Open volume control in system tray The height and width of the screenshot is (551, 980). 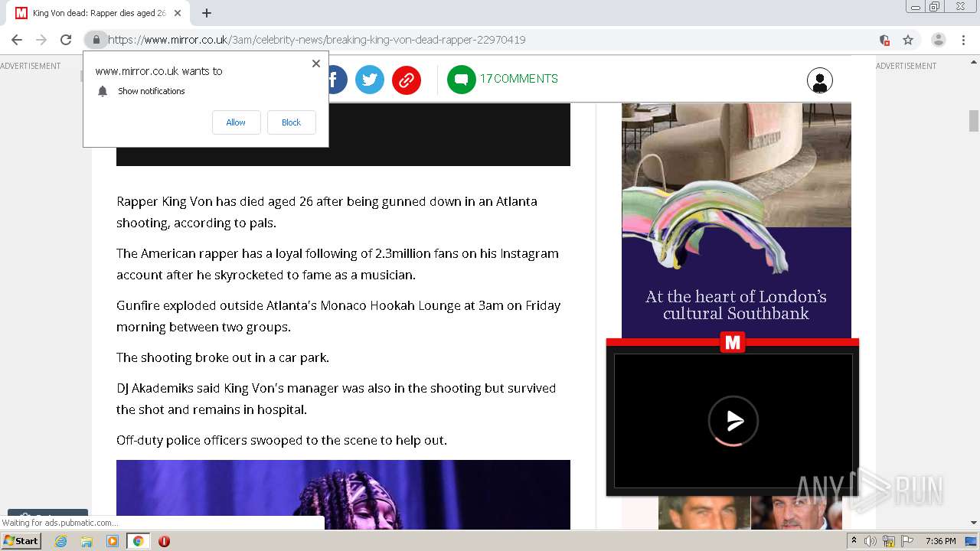point(871,541)
